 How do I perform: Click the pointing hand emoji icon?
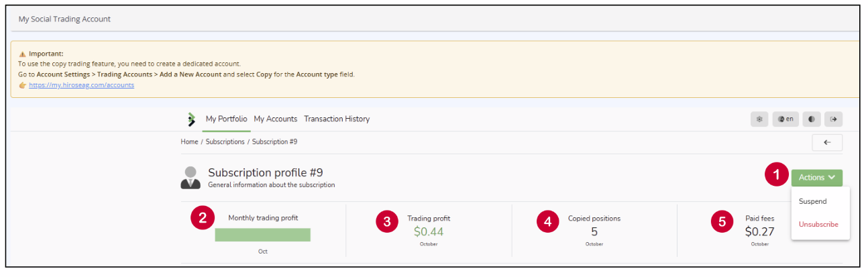(x=23, y=85)
